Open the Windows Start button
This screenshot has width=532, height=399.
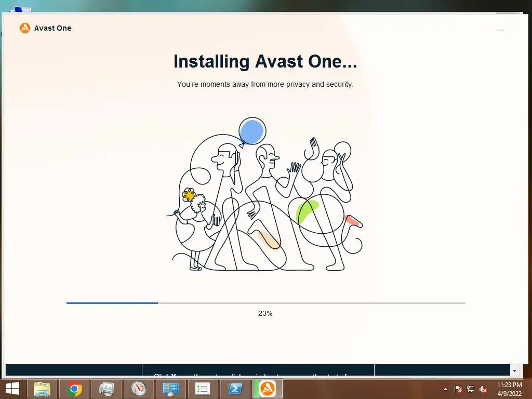click(x=12, y=389)
